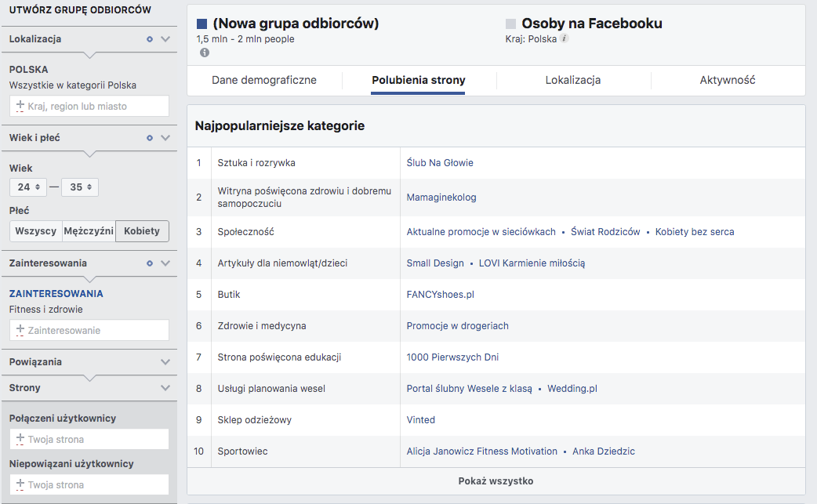817x504 pixels.
Task: Open the 1000 Pierwszych Dni link
Action: coord(452,357)
